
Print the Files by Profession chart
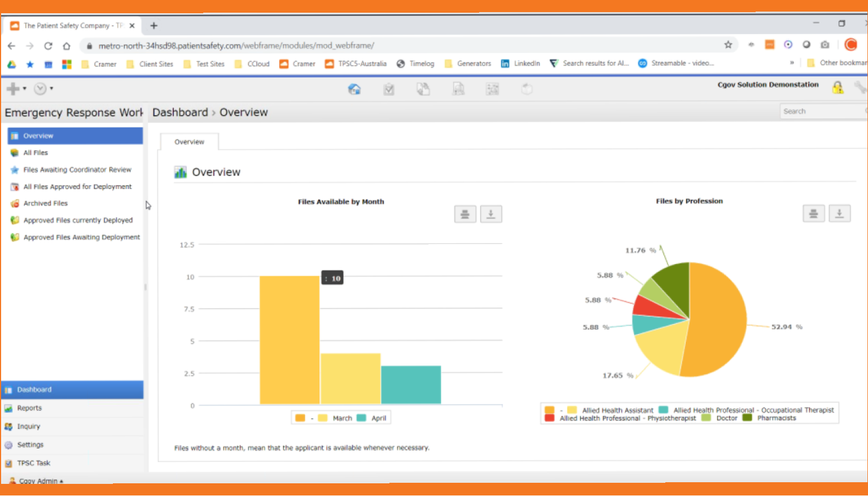pos(814,214)
